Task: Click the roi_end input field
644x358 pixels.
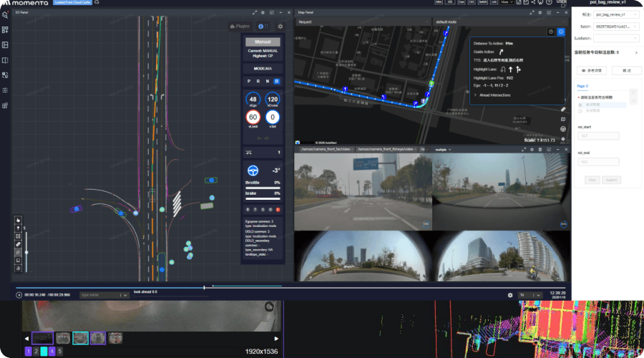Action: [x=598, y=162]
